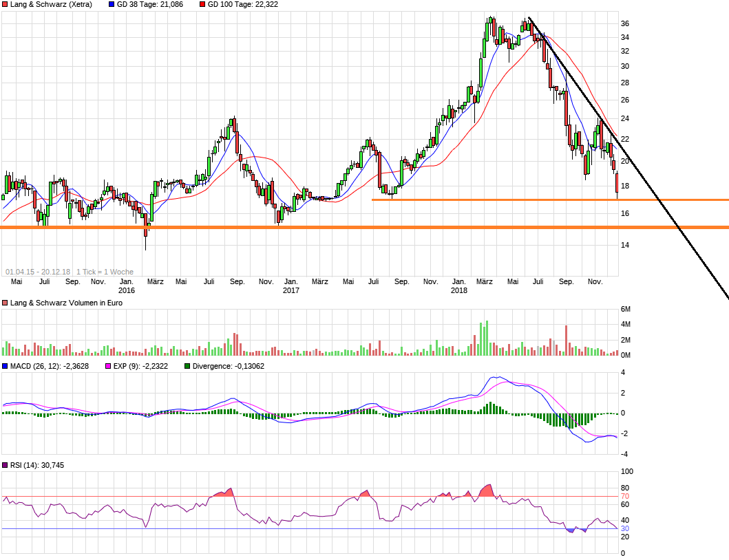The height and width of the screenshot is (560, 729).
Task: Click the 14 price axis value
Action: (625, 245)
